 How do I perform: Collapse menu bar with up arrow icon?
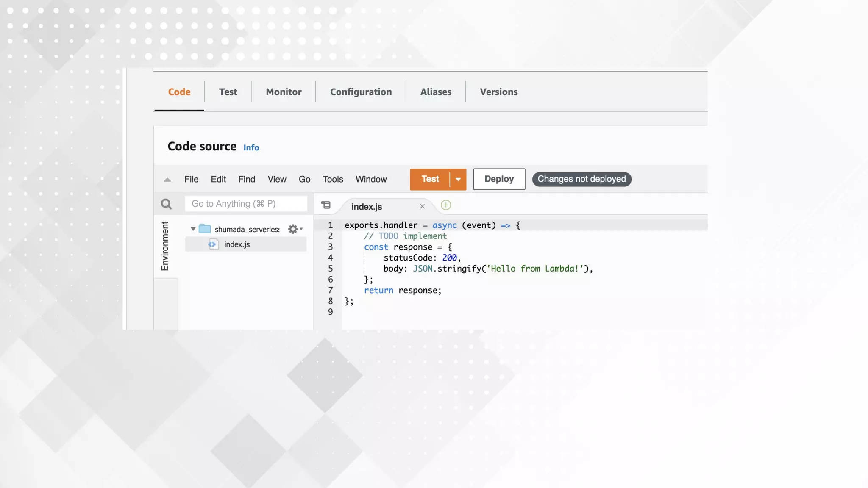click(167, 180)
